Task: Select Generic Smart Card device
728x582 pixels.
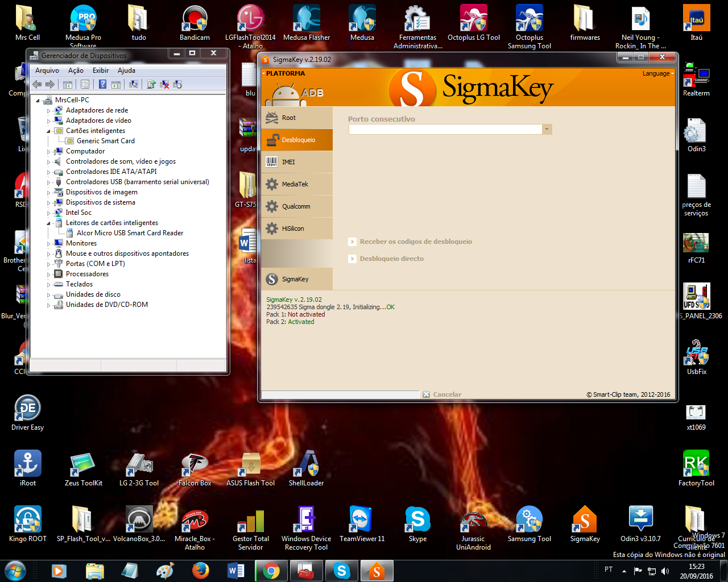Action: [106, 141]
